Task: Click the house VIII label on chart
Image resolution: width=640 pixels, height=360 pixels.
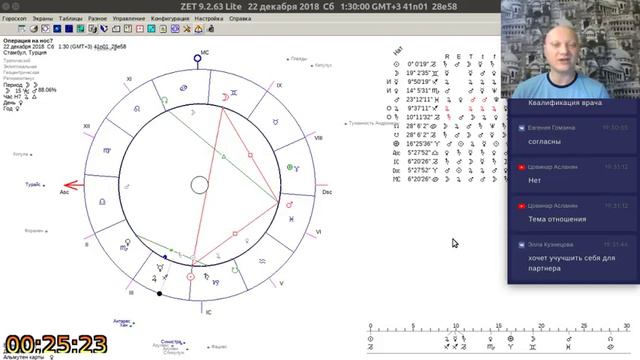Action: click(318, 138)
